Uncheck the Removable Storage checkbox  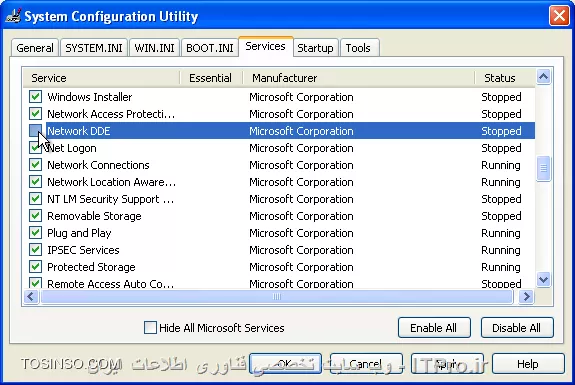36,216
